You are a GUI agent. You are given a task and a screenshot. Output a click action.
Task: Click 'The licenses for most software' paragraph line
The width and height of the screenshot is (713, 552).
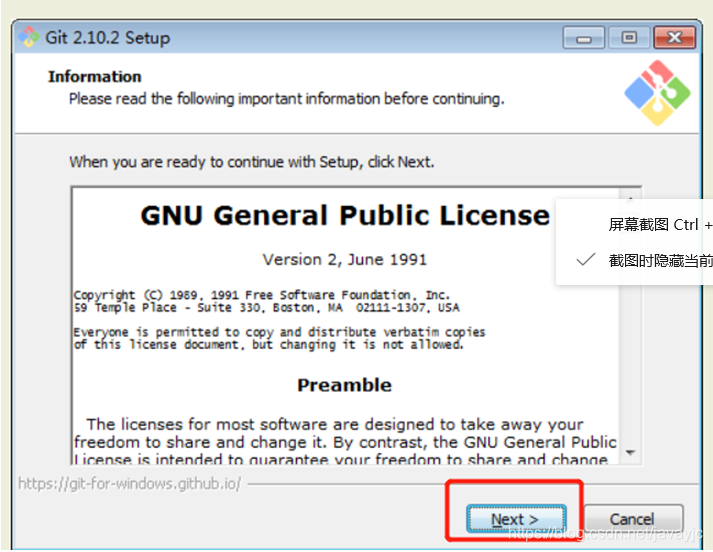(x=335, y=424)
